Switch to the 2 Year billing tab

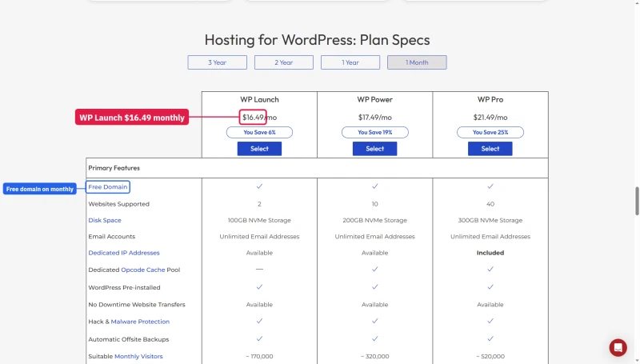[x=284, y=62]
